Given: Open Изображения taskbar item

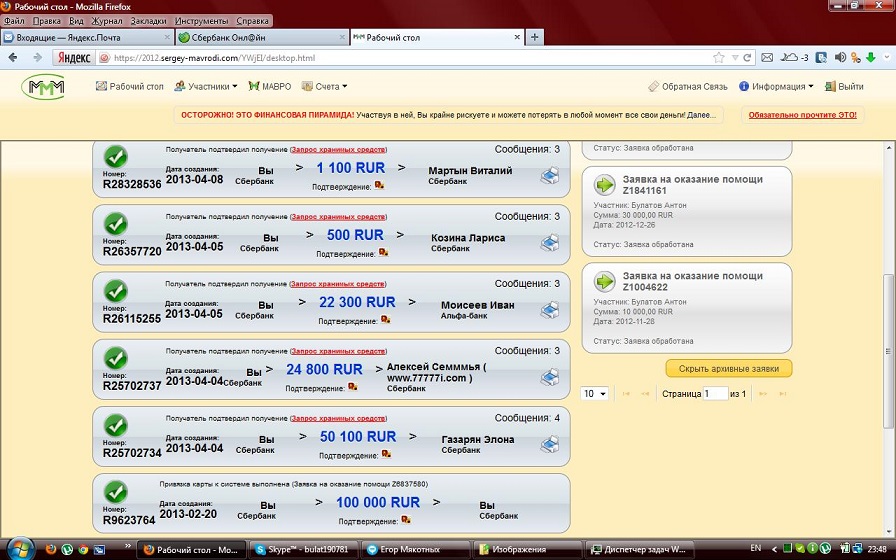Looking at the screenshot, I should coord(527,550).
